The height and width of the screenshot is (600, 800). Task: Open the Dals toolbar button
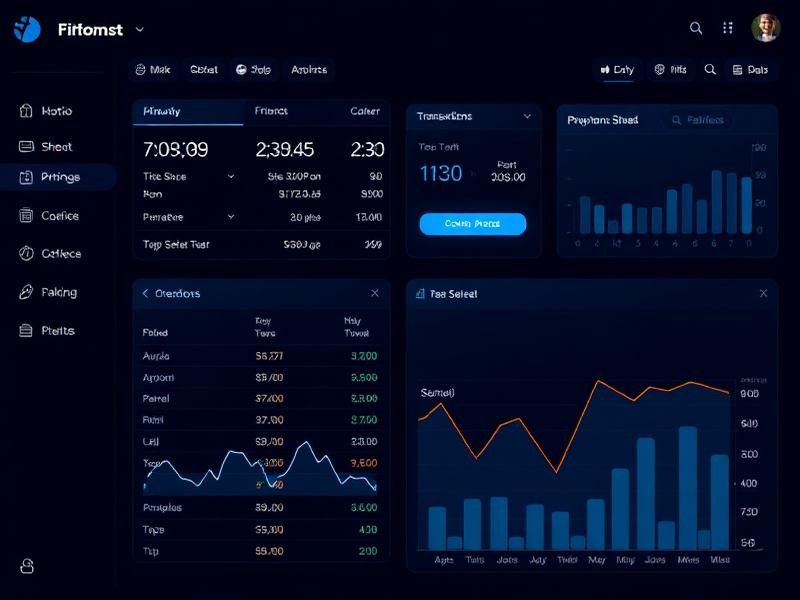click(x=750, y=70)
